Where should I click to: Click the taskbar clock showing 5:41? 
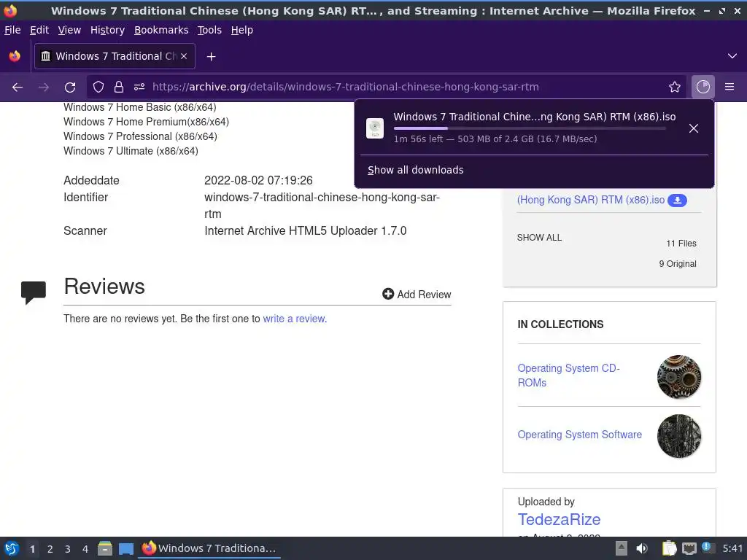(732, 548)
